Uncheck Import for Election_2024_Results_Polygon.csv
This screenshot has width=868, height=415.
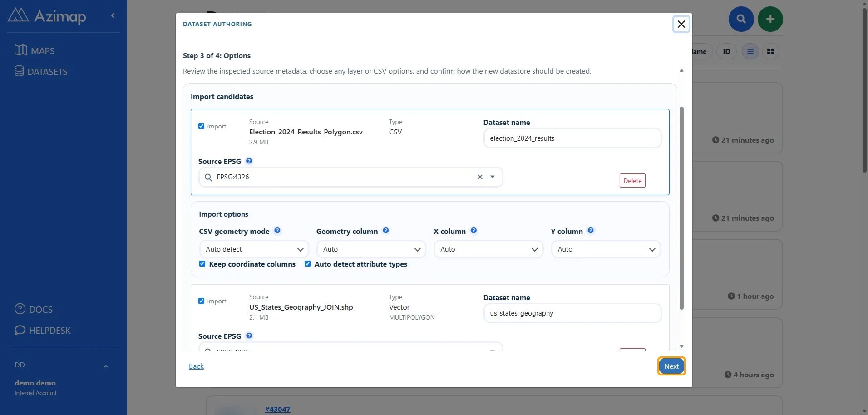tap(202, 126)
